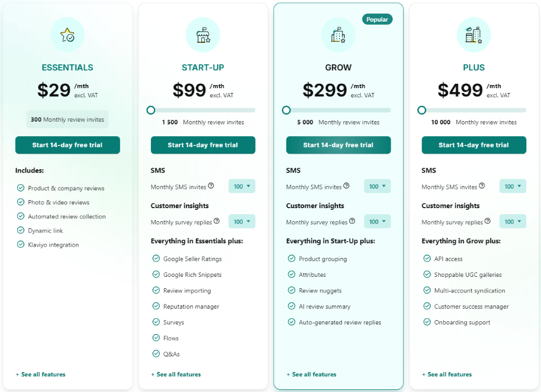541x392 pixels.
Task: Click the Grow Monthly survey replies help icon
Action: 352,221
